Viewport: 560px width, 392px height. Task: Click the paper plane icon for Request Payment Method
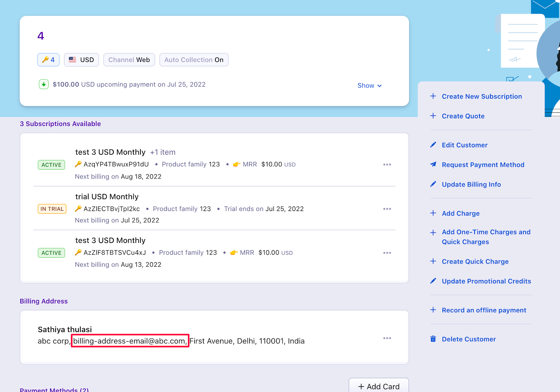pyautogui.click(x=433, y=164)
